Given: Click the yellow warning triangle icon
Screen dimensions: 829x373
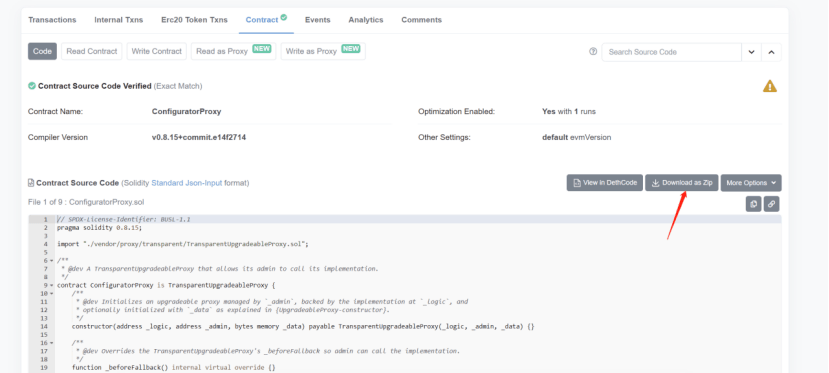Looking at the screenshot, I should pyautogui.click(x=770, y=86).
